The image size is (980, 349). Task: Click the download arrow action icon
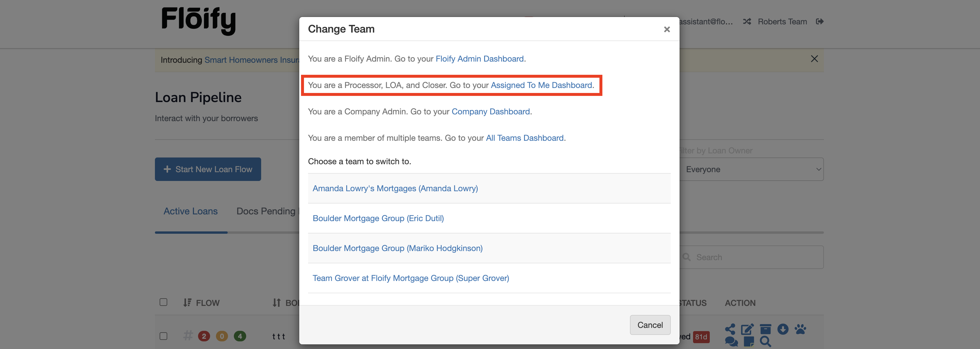click(783, 329)
